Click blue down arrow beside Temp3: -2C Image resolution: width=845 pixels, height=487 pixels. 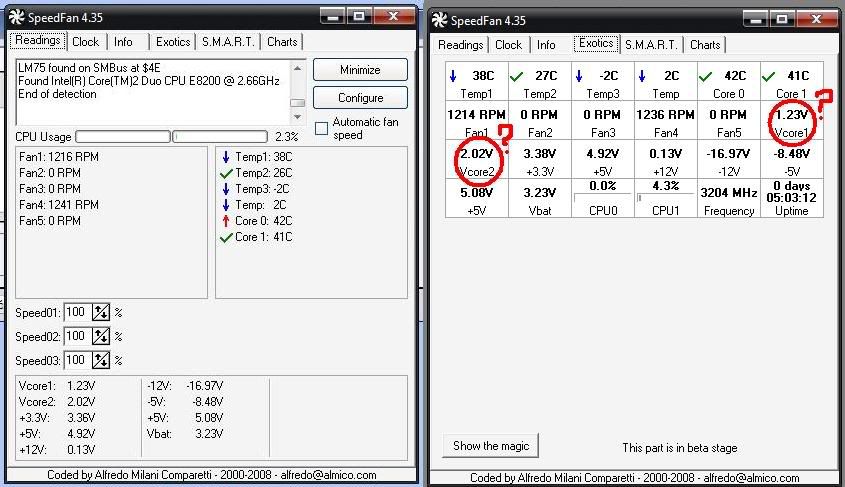pyautogui.click(x=226, y=189)
